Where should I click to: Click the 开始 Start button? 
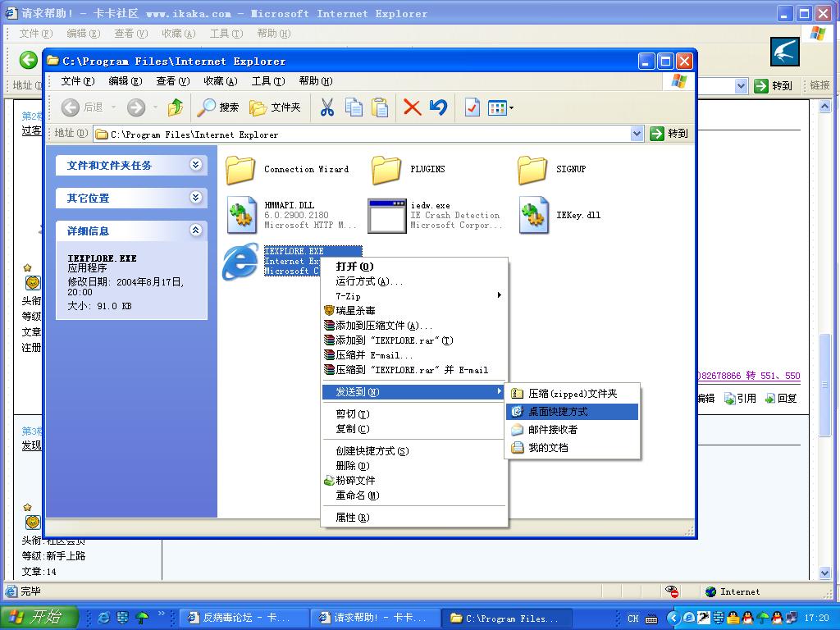pos(39,617)
